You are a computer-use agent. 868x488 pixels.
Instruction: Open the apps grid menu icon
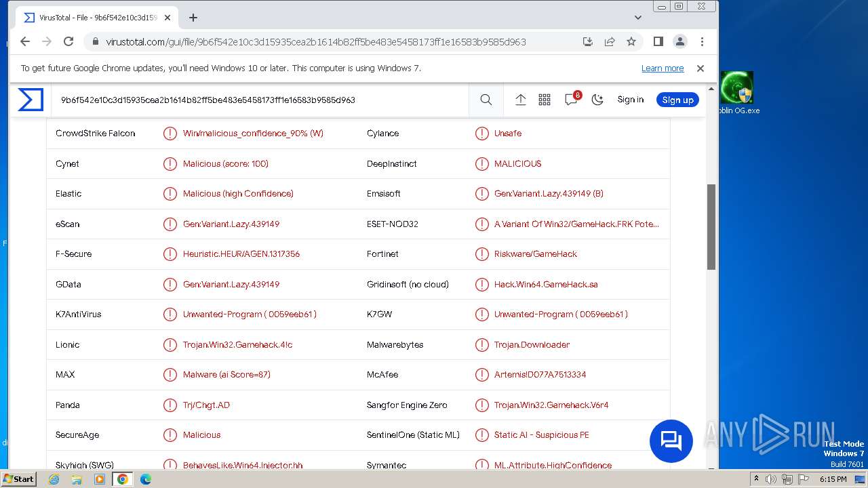tap(545, 100)
